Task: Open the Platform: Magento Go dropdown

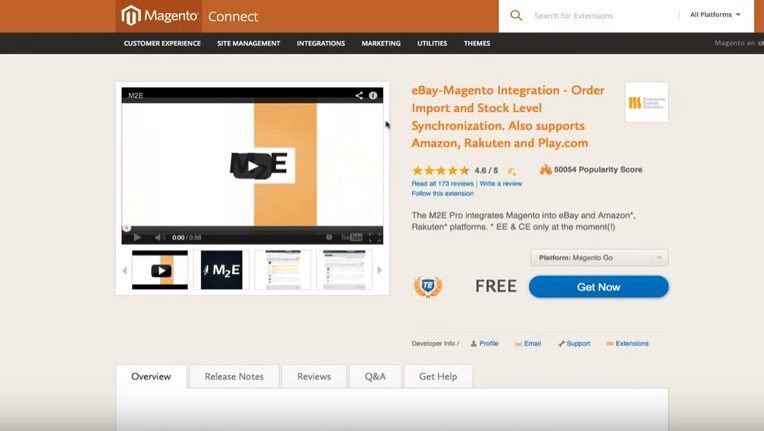Action: click(x=599, y=258)
